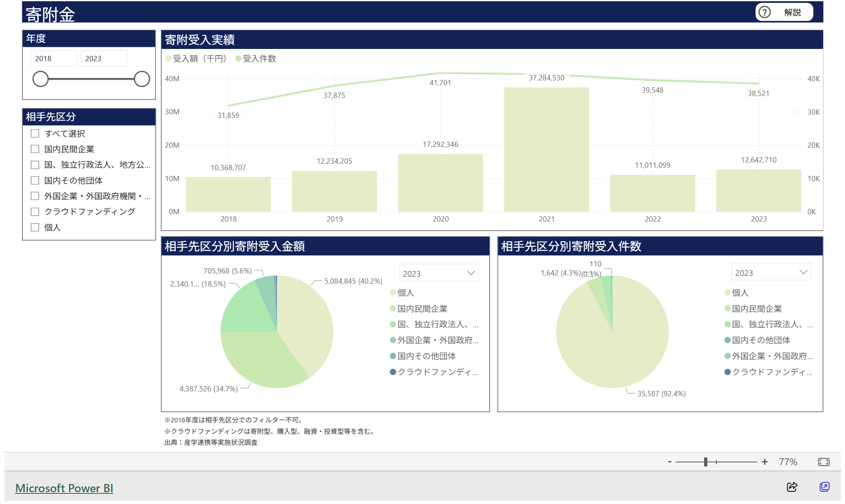Screen dimensions: 845x504
Task: Click クラウドファンディング legend dot in amount pie
Action: [393, 372]
